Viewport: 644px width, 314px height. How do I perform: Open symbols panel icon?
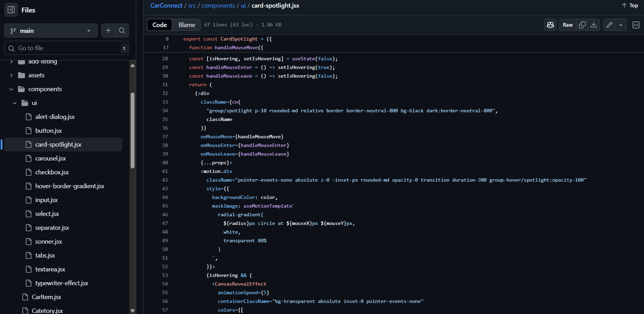click(636, 25)
